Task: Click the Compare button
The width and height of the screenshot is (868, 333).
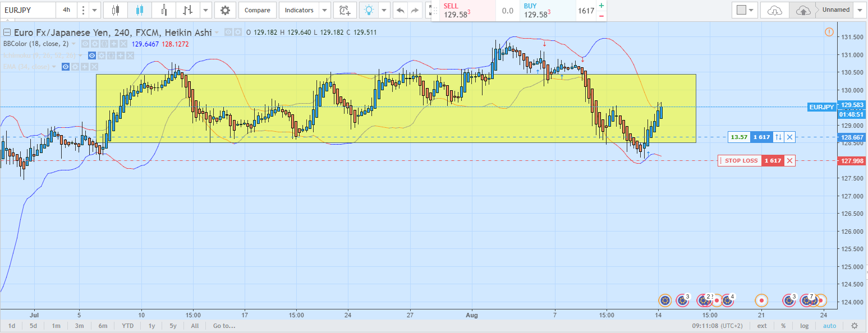Action: [258, 10]
